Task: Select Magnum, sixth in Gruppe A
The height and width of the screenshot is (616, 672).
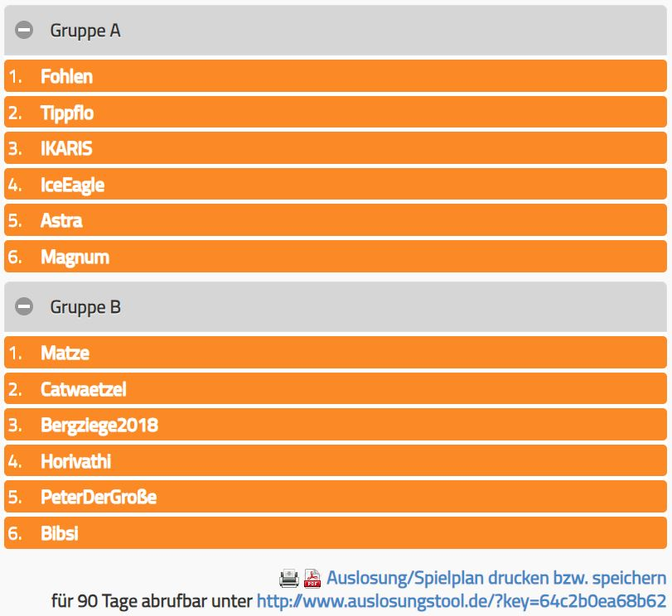Action: (75, 257)
